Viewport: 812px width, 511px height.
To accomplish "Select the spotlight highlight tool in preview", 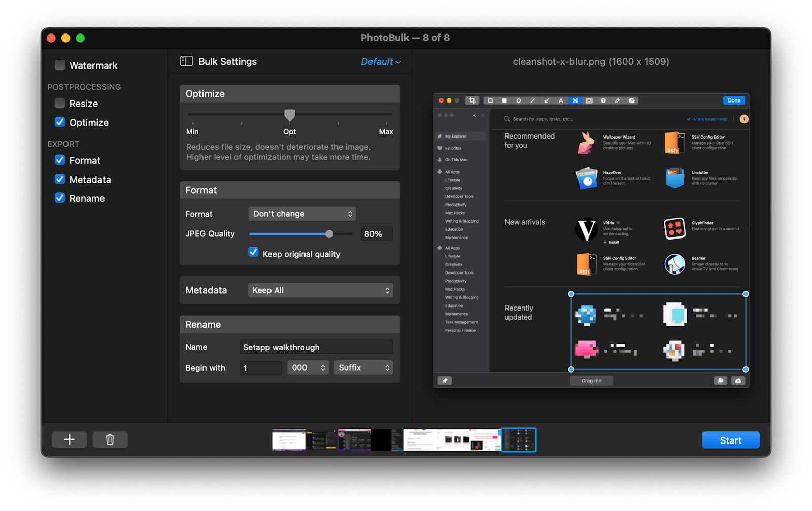I will (589, 100).
